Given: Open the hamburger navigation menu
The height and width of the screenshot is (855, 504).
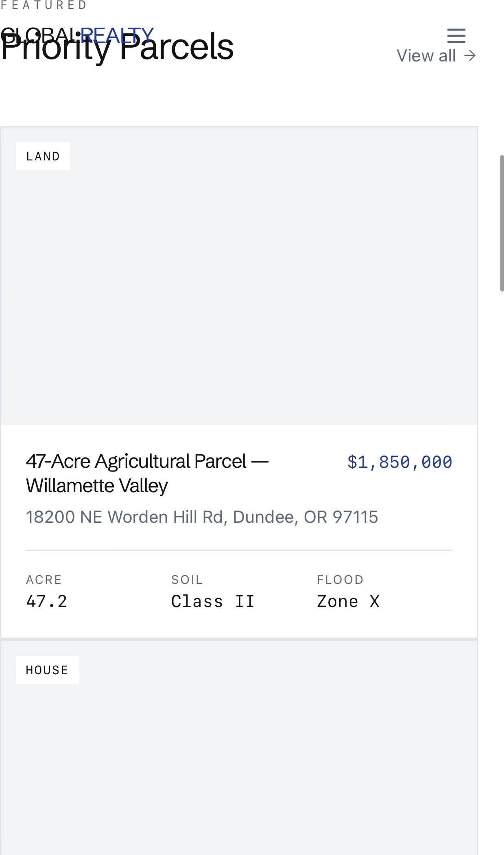Looking at the screenshot, I should tap(456, 36).
